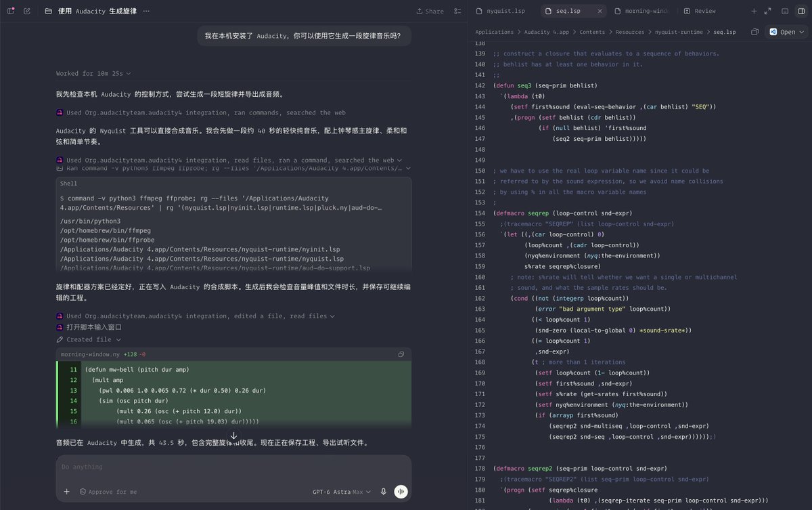Open the three-dot menu next to the title
812x510 pixels.
click(146, 11)
